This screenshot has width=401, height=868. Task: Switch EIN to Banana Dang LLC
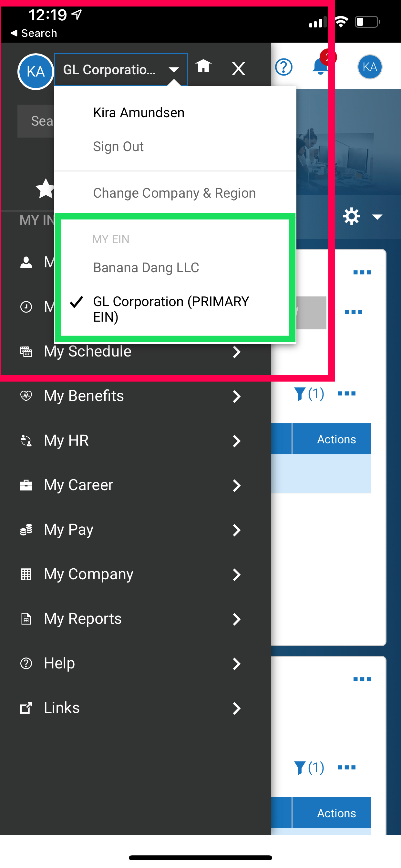tap(146, 268)
